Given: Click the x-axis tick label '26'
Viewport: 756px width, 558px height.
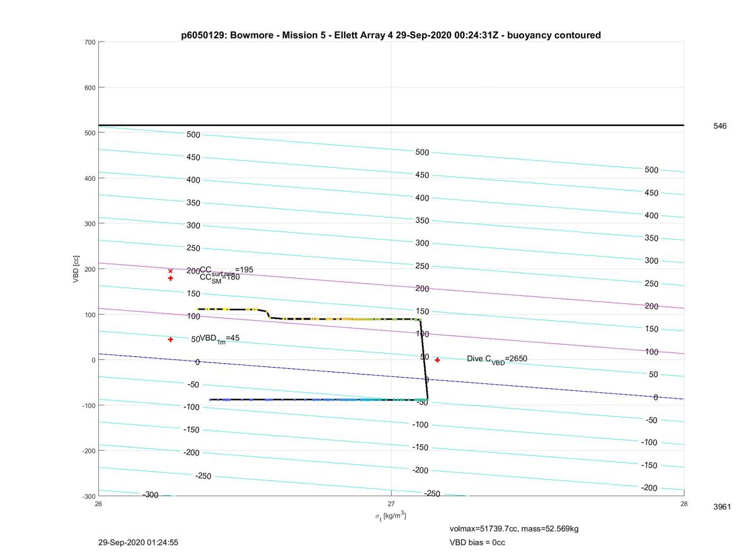Looking at the screenshot, I should coord(98,503).
